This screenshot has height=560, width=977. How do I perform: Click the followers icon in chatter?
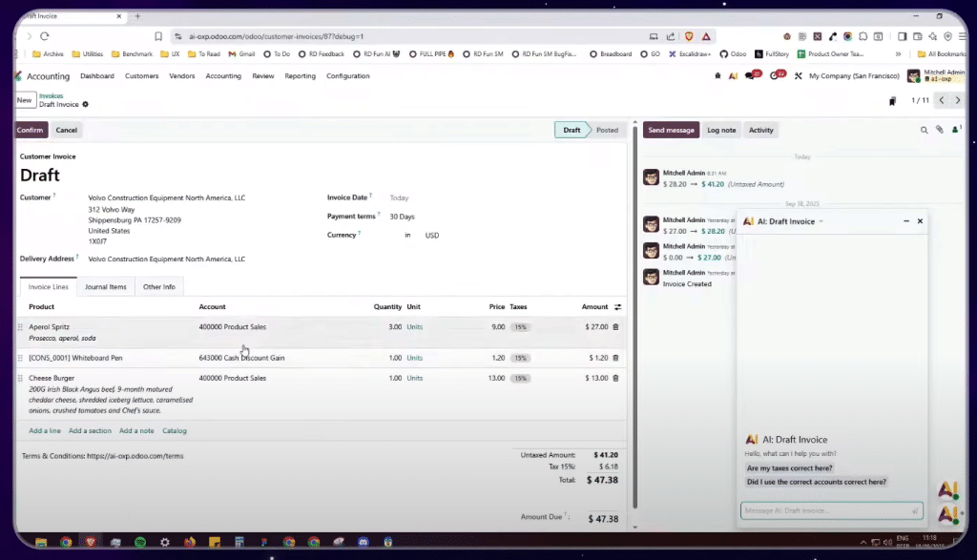955,130
